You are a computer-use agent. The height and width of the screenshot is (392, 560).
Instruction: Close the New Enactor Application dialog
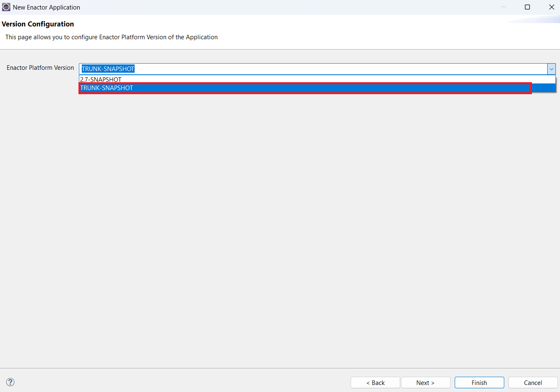point(551,7)
